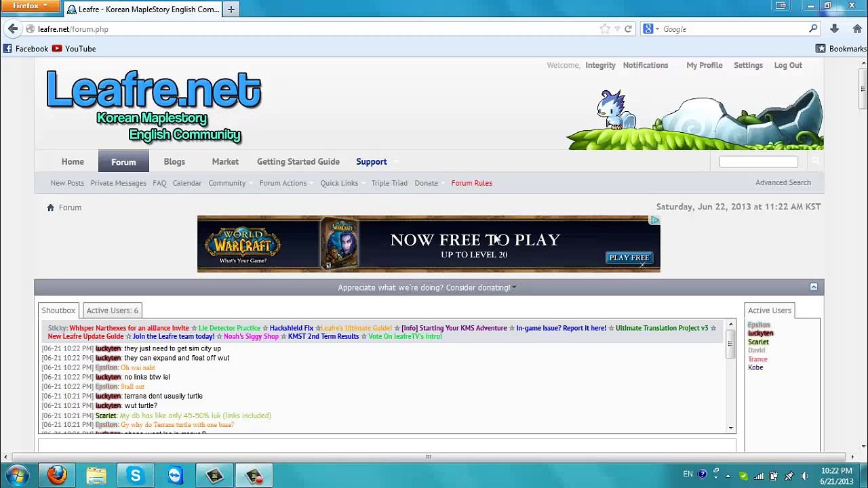
Task: Open forum Settings link
Action: tap(748, 65)
